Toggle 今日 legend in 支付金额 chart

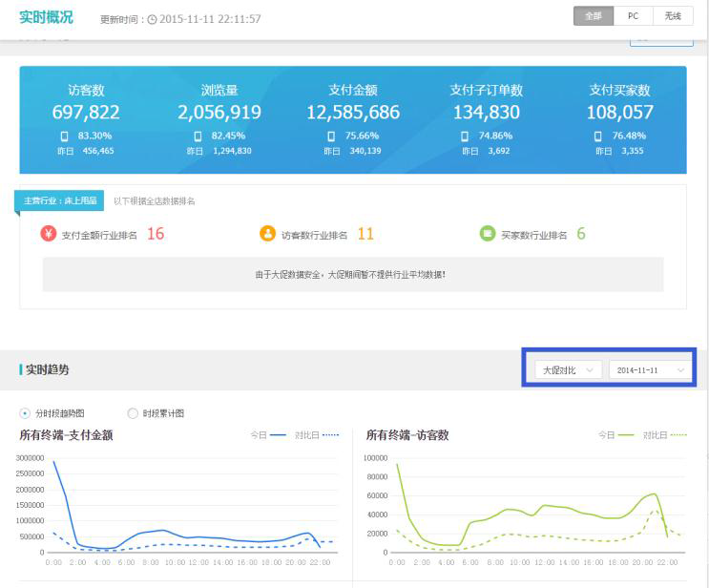267,434
